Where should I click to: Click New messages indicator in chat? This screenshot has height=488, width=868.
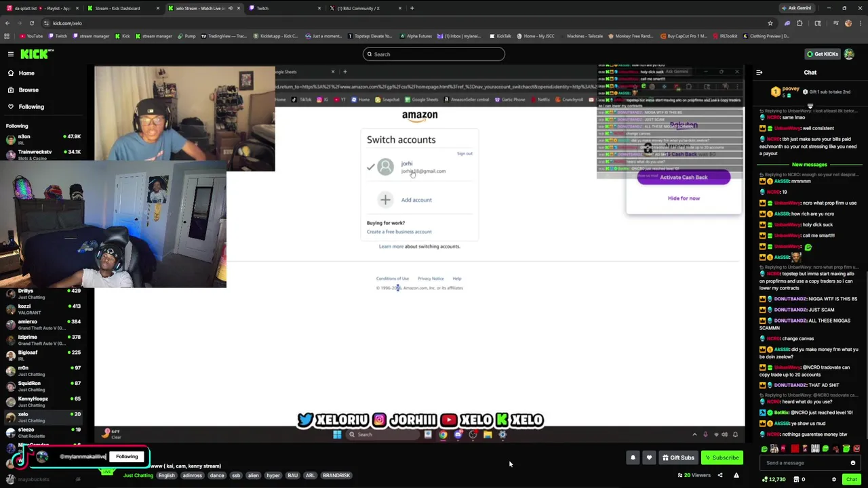point(809,165)
